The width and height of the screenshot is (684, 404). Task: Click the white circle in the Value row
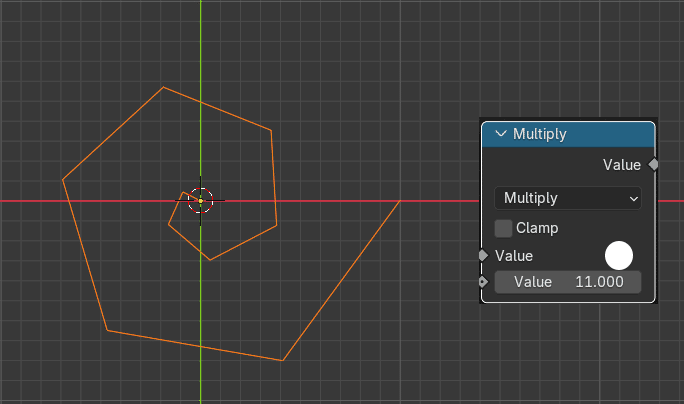coord(619,256)
